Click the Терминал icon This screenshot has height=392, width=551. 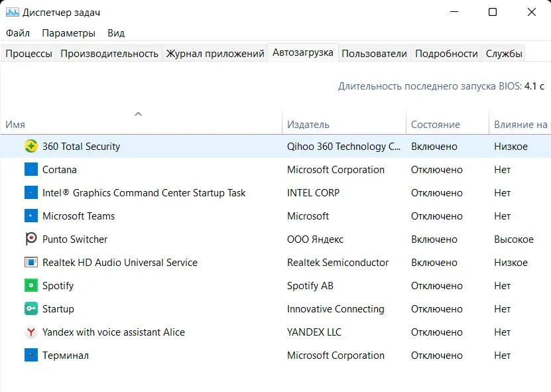point(31,355)
